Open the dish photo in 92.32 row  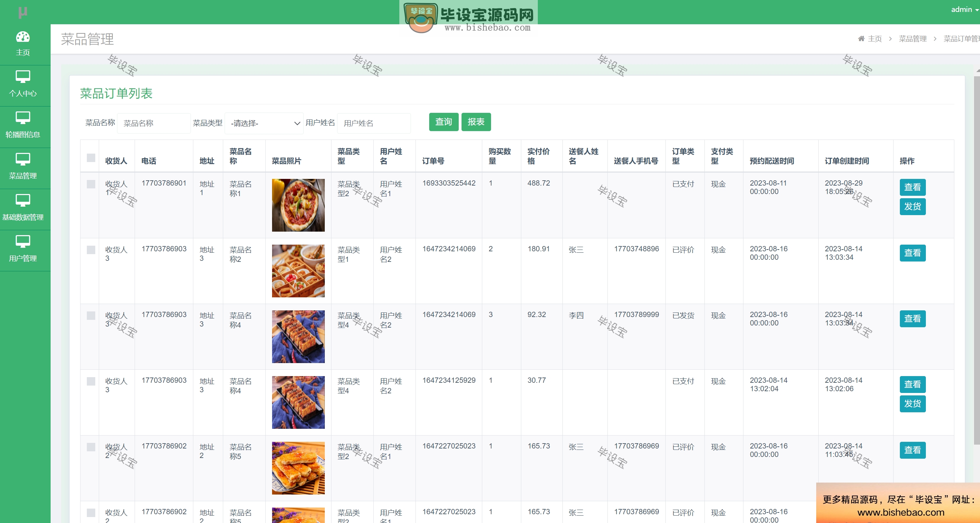point(298,337)
